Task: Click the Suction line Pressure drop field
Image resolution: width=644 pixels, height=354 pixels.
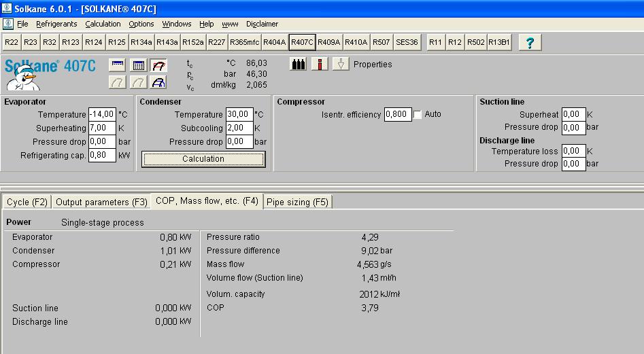Action: coord(574,128)
